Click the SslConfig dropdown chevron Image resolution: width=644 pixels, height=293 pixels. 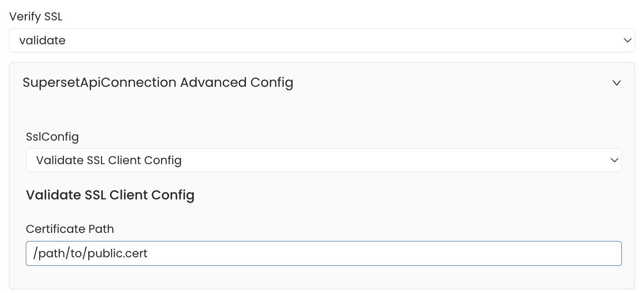(x=615, y=160)
